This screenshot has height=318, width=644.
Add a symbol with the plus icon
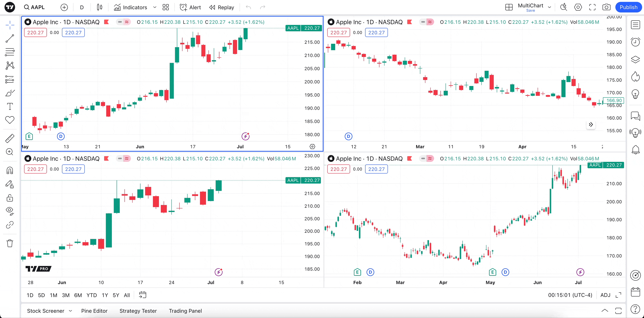(x=64, y=7)
